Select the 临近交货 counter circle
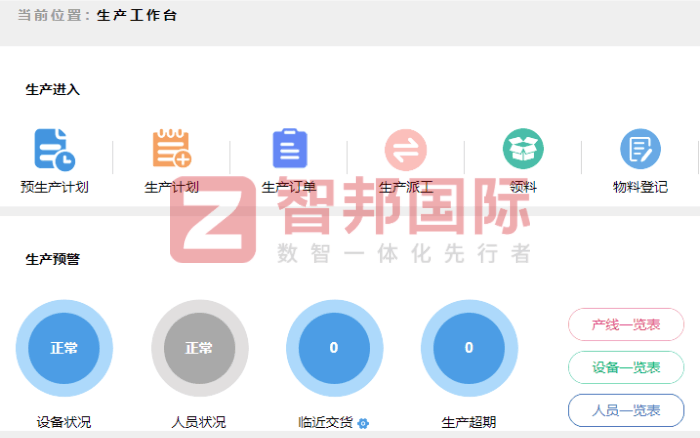The width and height of the screenshot is (700, 438). 334,348
